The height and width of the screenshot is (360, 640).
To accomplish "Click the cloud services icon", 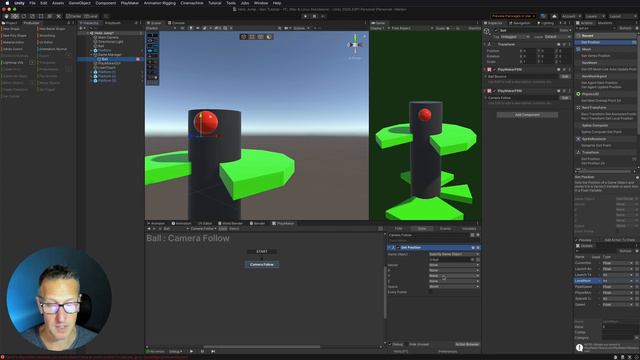I will [554, 16].
